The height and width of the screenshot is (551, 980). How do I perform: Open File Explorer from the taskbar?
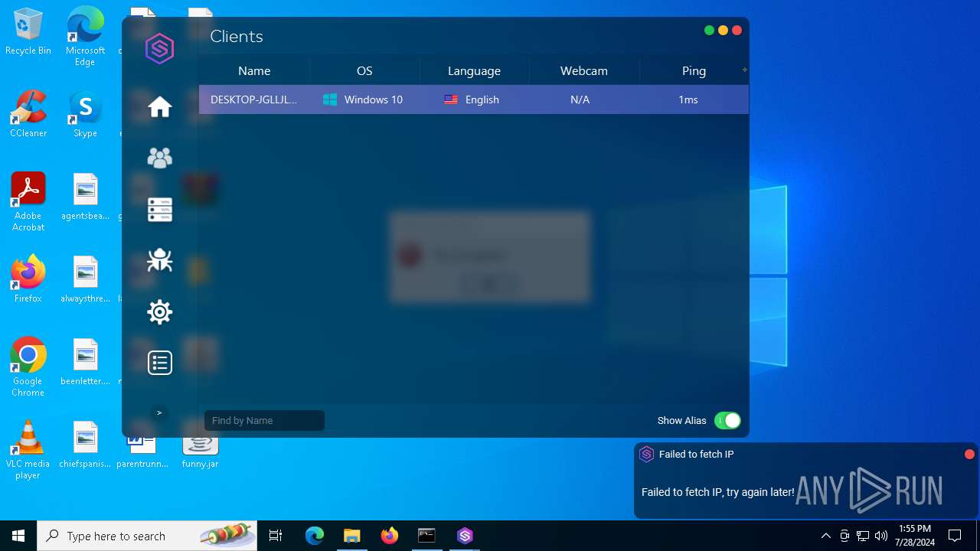[351, 536]
